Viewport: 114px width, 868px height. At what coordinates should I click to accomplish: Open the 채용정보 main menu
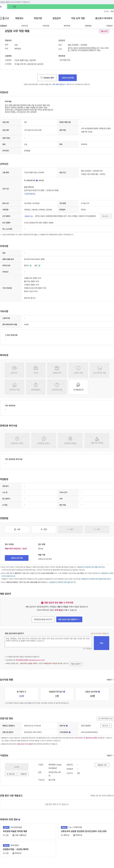pos(19,18)
